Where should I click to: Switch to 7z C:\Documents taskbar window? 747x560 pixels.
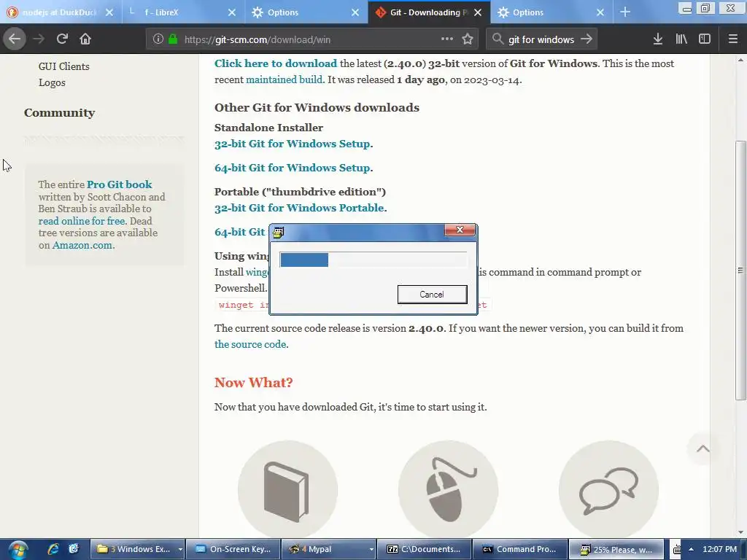tap(424, 549)
